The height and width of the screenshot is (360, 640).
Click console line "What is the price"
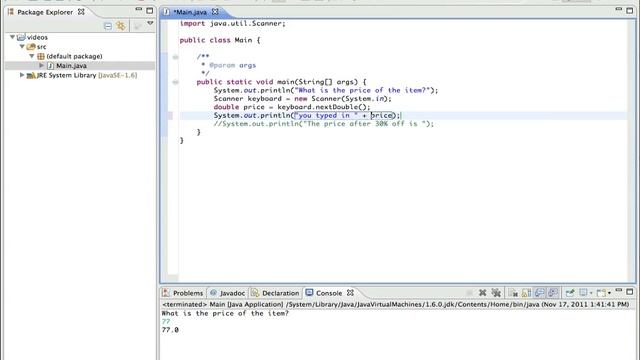coord(225,313)
